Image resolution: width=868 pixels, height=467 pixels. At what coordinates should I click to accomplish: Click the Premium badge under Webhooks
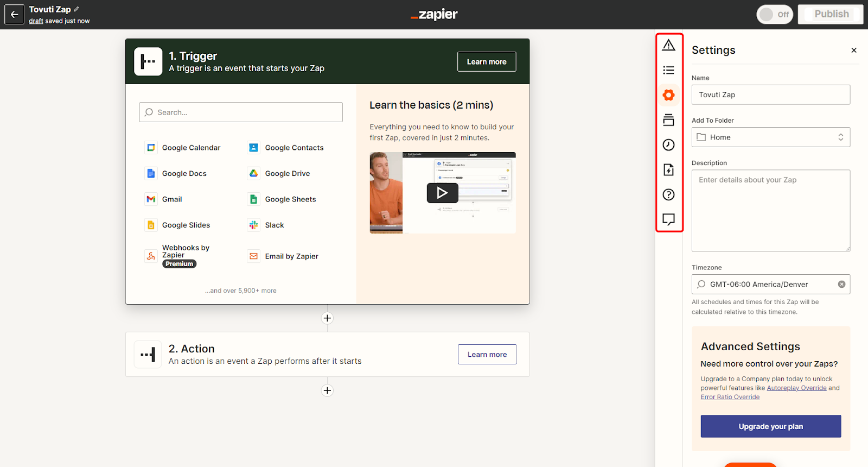tap(179, 264)
